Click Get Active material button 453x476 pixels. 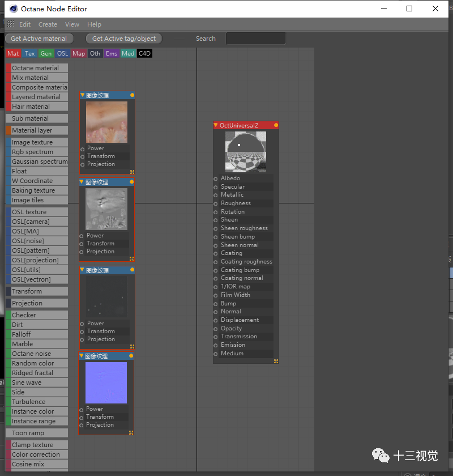(x=39, y=39)
